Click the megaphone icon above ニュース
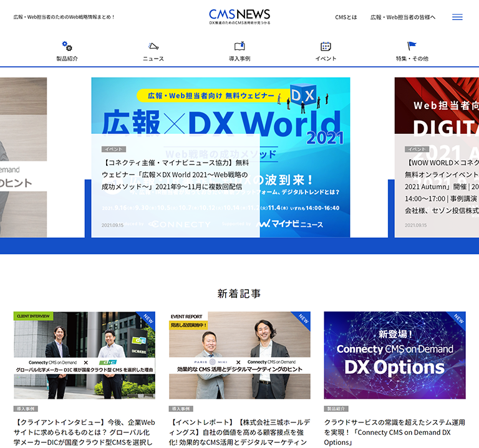Screen dimensions: 479x448 pyautogui.click(x=153, y=46)
